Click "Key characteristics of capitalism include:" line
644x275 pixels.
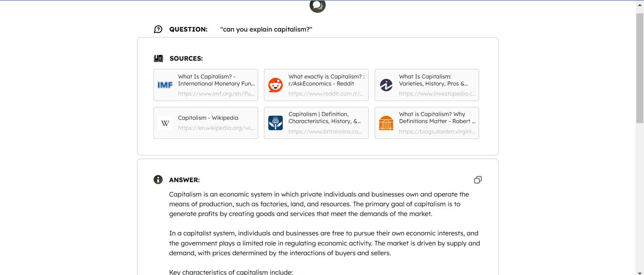[x=231, y=272]
